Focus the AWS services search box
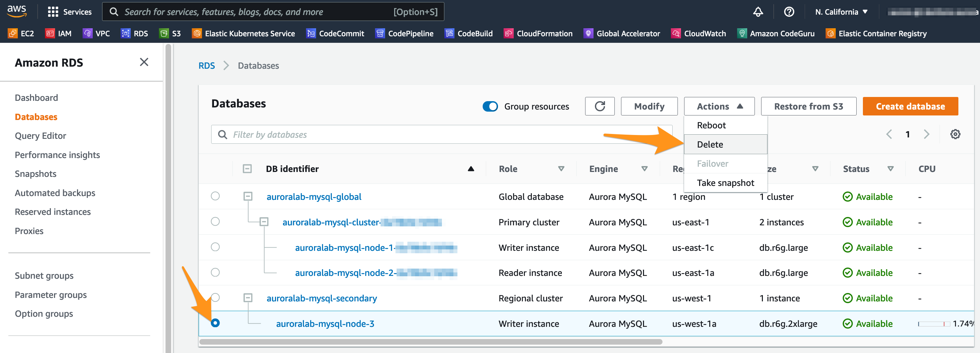The height and width of the screenshot is (353, 980). coord(273,12)
